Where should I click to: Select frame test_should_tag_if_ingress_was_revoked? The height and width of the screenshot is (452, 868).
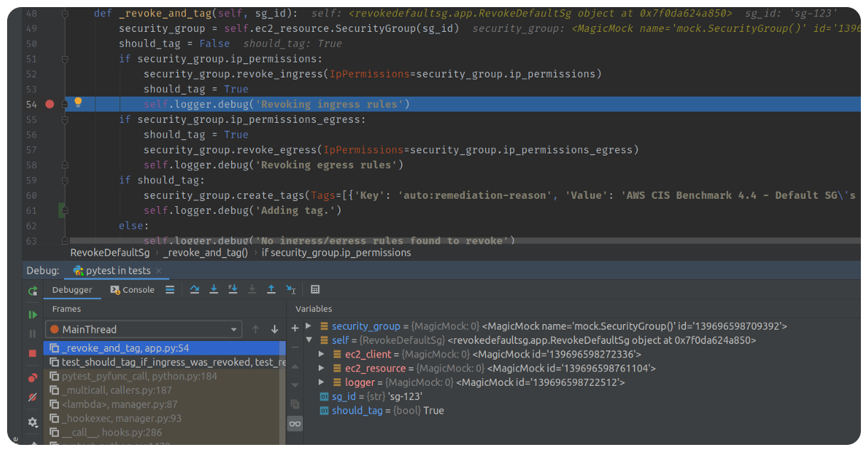[x=164, y=362]
